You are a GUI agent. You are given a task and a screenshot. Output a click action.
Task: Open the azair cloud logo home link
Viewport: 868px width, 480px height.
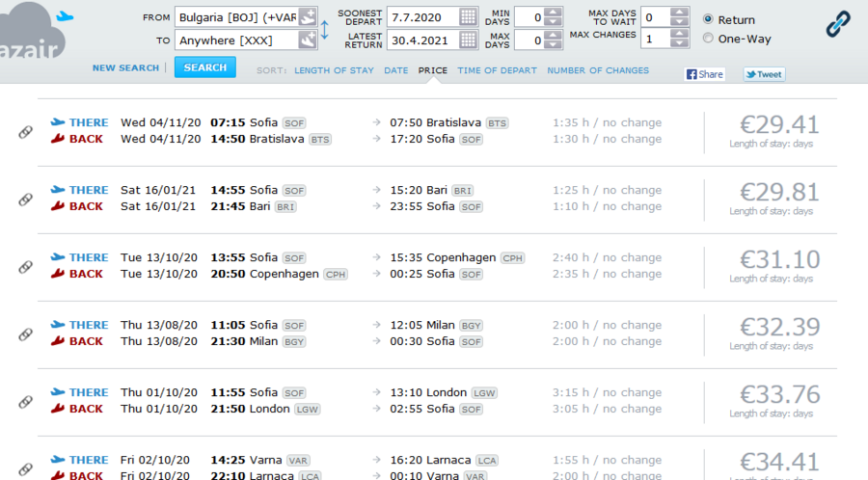35,31
